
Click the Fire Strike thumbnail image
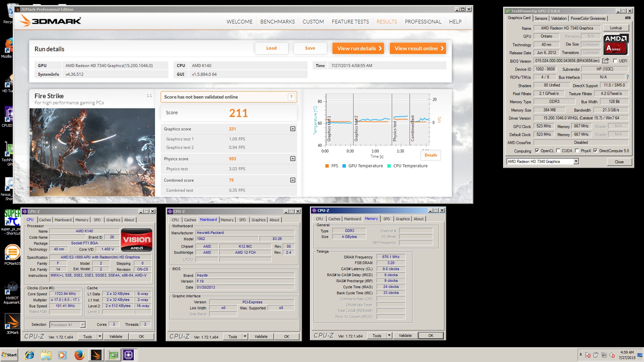click(x=92, y=152)
